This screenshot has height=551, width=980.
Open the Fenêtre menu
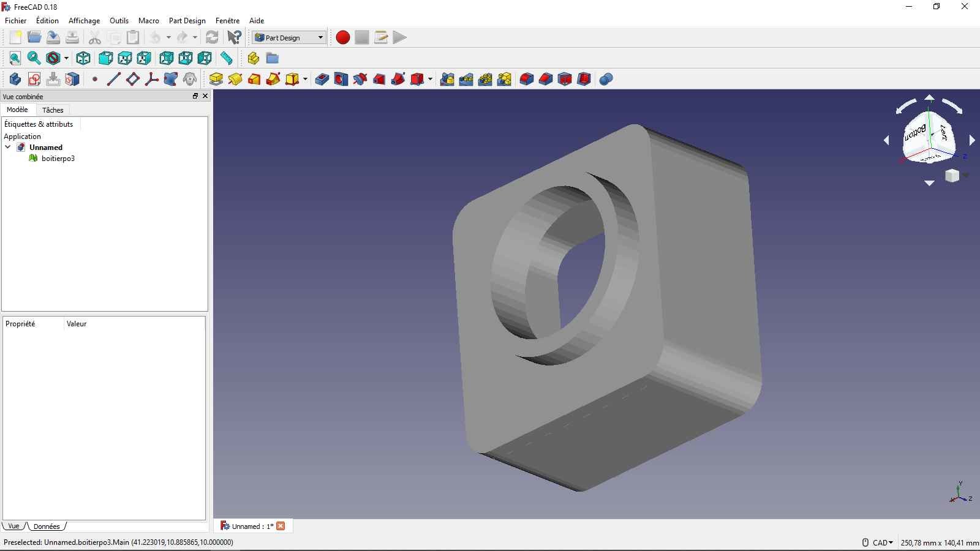[227, 20]
